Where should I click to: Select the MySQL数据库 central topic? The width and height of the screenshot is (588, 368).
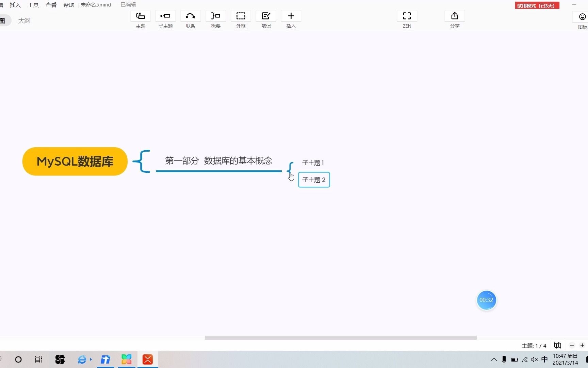(x=75, y=162)
